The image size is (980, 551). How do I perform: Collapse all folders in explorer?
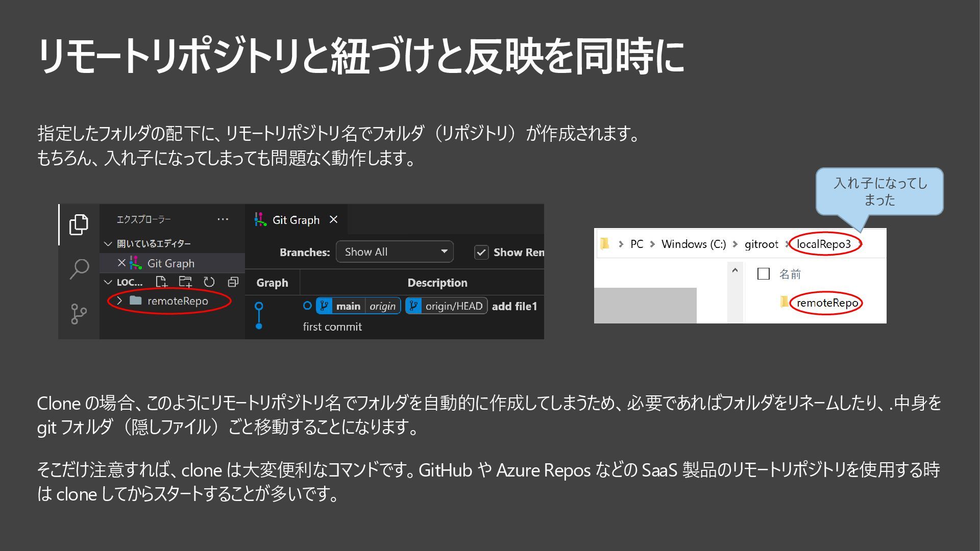tap(233, 282)
